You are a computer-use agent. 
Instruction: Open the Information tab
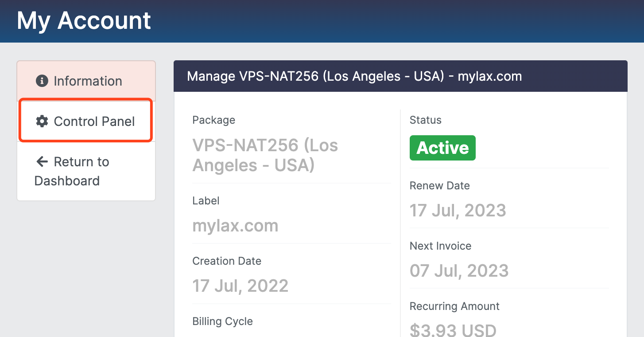click(x=87, y=81)
